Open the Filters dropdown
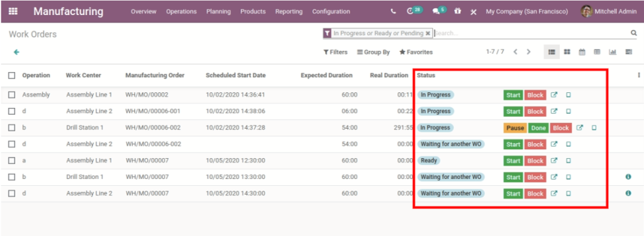This screenshot has width=644, height=236. click(x=335, y=52)
